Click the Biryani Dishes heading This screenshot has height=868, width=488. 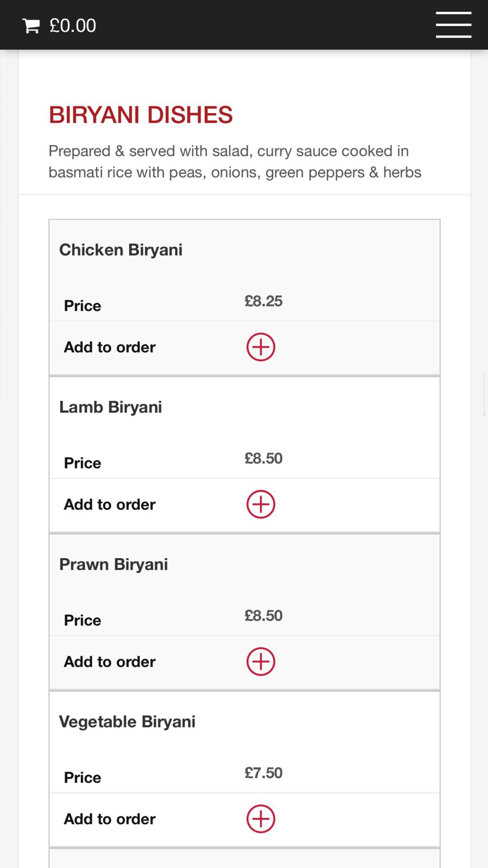click(141, 115)
